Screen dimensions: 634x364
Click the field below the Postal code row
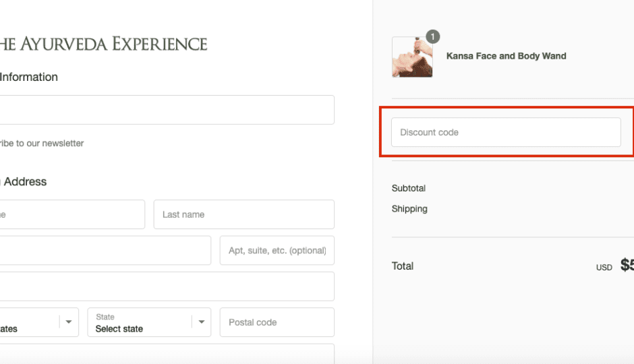[x=167, y=354]
